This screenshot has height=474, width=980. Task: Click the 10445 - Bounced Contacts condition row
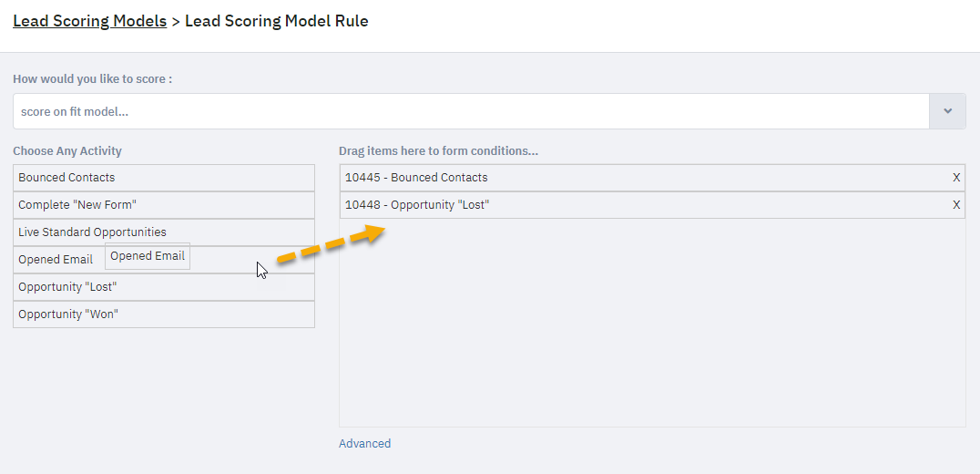[x=652, y=178]
